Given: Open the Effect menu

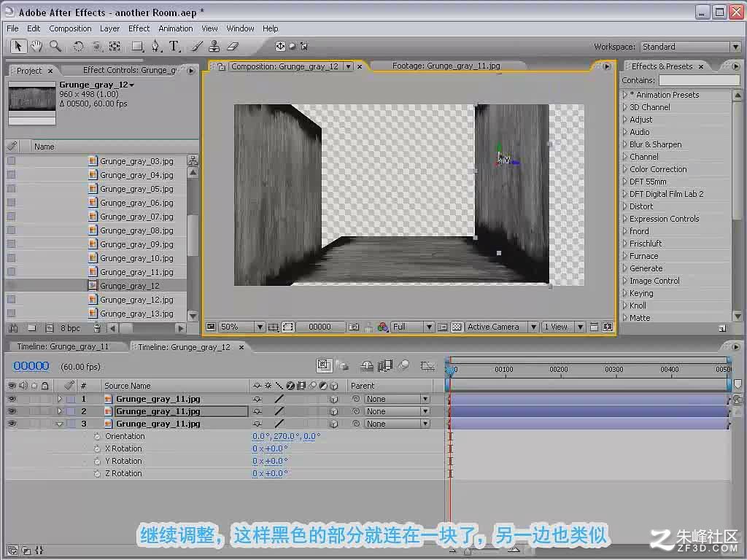Looking at the screenshot, I should pyautogui.click(x=139, y=28).
